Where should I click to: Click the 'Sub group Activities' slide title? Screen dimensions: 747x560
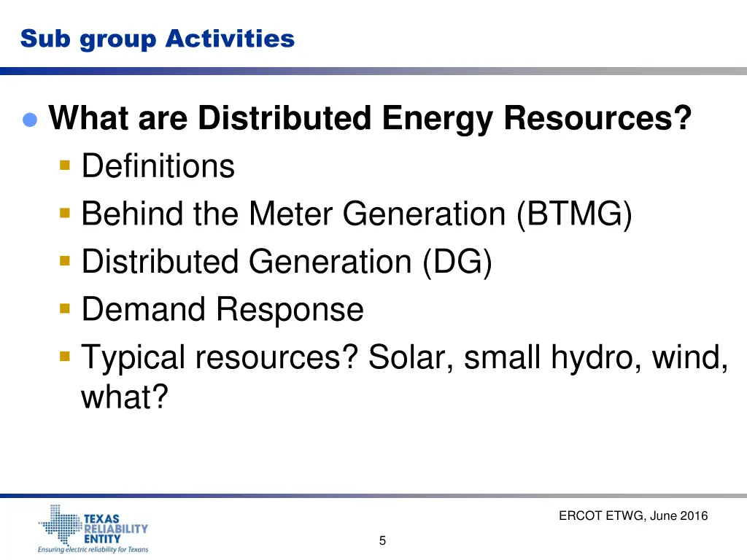[158, 39]
